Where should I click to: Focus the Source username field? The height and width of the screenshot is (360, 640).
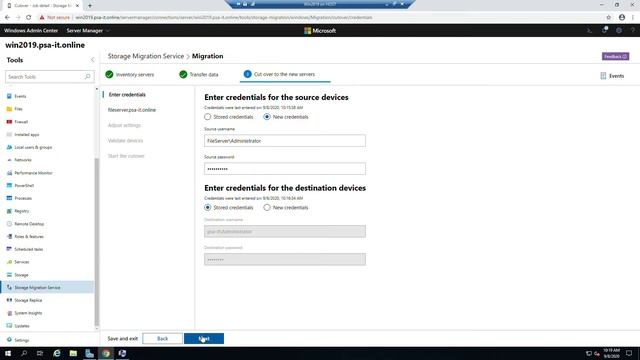(285, 141)
